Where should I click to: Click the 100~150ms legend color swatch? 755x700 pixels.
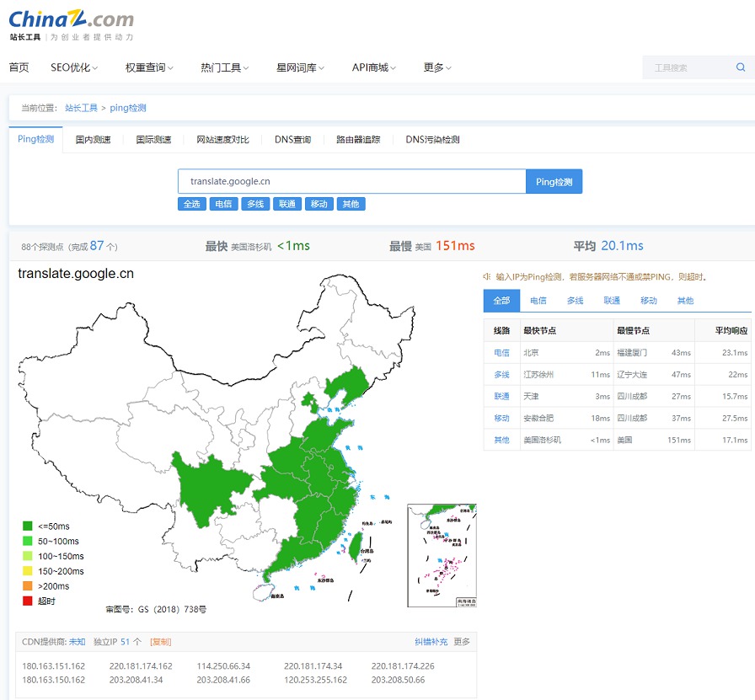tap(28, 556)
